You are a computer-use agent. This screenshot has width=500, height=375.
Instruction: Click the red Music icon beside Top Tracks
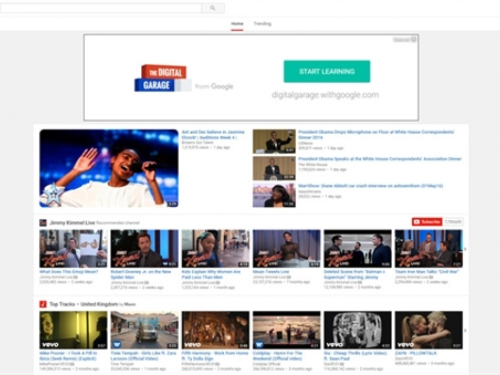pyautogui.click(x=43, y=304)
